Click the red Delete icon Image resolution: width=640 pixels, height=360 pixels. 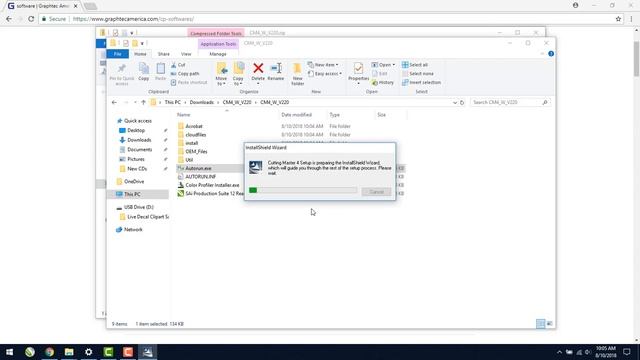click(258, 68)
